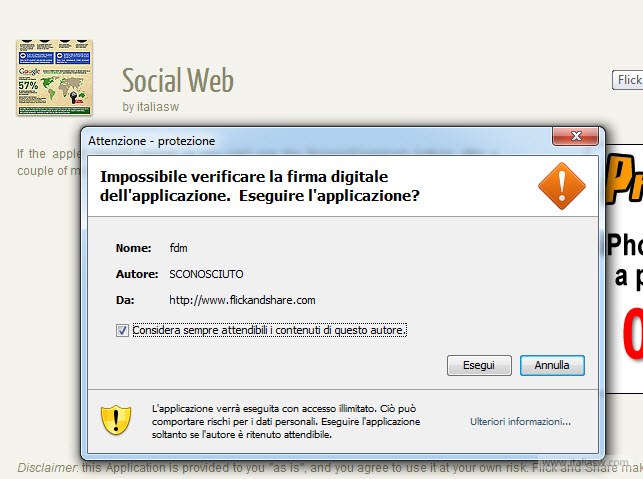Run the application with Esegui
The height and width of the screenshot is (479, 643).
pos(479,365)
